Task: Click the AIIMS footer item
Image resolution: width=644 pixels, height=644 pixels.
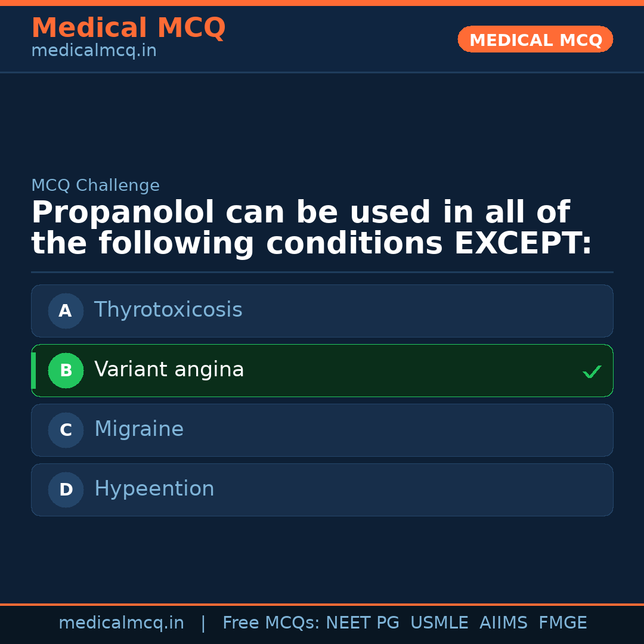Action: [x=503, y=623]
